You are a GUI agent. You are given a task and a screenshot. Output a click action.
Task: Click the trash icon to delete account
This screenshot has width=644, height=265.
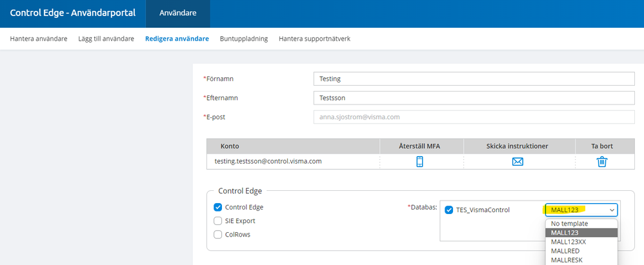click(602, 162)
